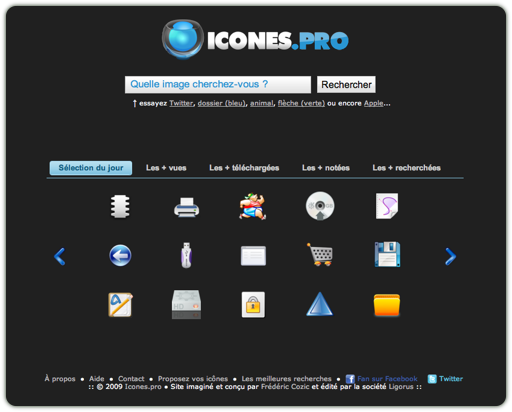Switch to Les + vues tab
This screenshot has width=512, height=412.
pos(166,168)
